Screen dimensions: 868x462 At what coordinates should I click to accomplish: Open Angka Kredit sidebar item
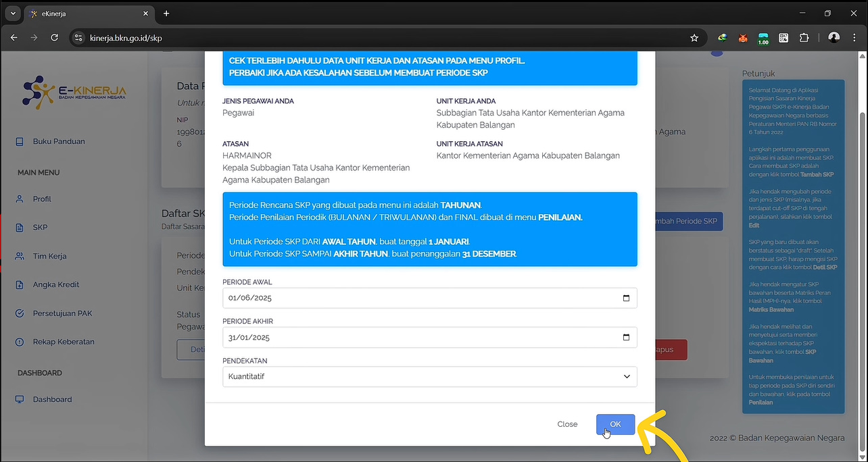pyautogui.click(x=57, y=285)
